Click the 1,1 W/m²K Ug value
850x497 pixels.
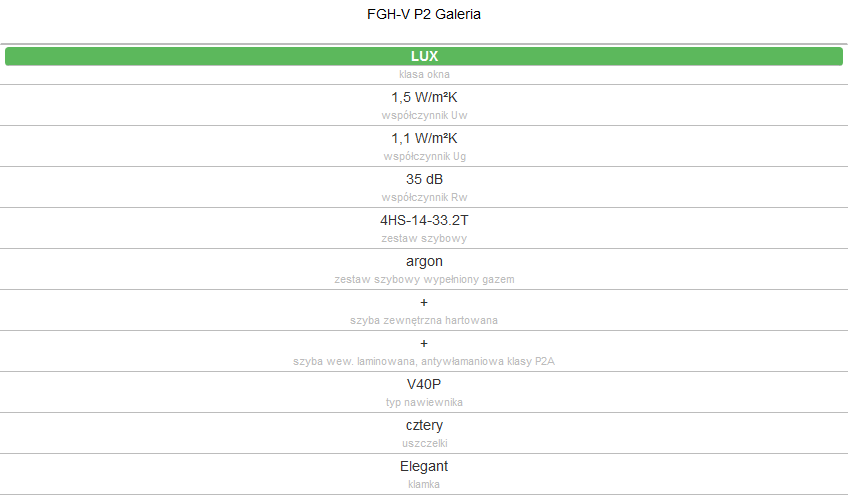pyautogui.click(x=424, y=139)
